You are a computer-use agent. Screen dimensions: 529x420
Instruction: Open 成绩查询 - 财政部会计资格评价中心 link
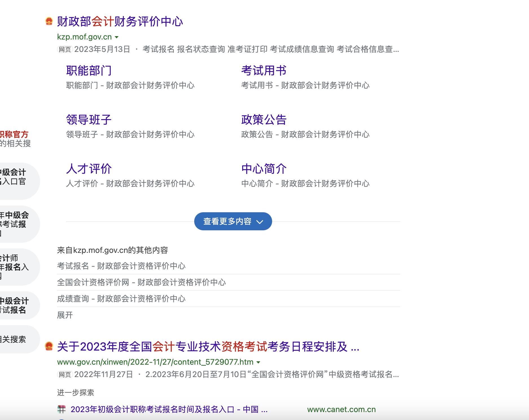click(121, 299)
